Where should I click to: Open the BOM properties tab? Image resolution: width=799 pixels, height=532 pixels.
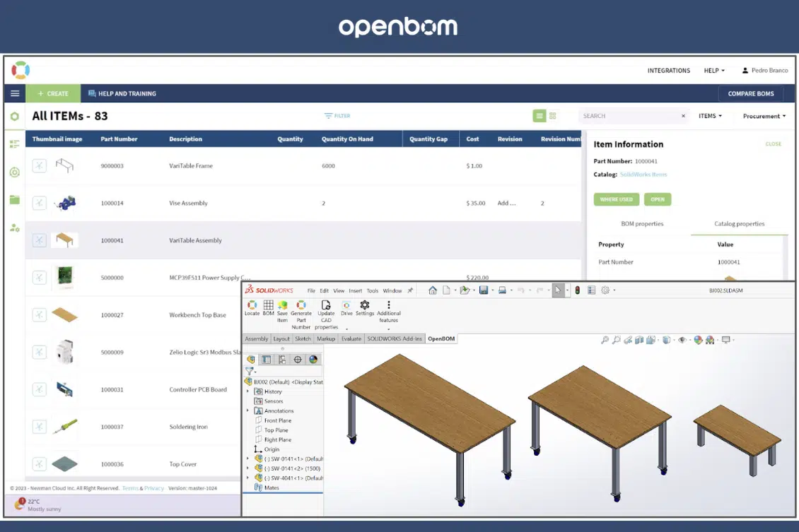[x=642, y=223]
